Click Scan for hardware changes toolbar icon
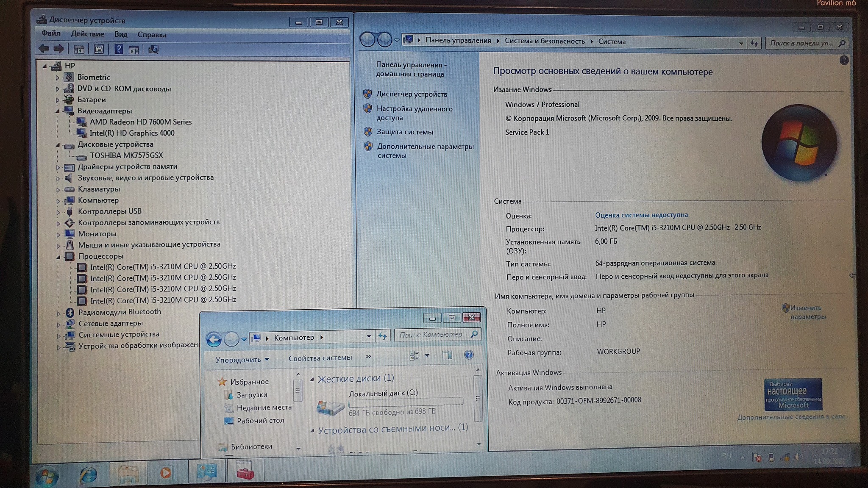 point(153,50)
